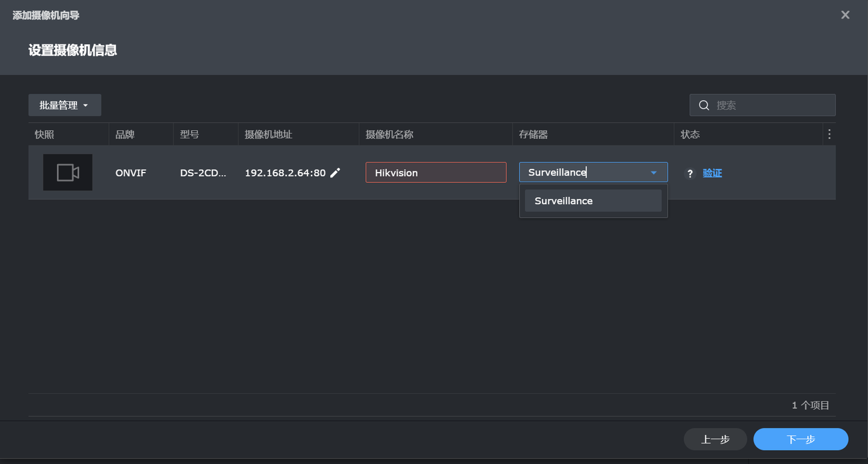Viewport: 868px width, 464px height.
Task: Click the 验证 link
Action: click(x=712, y=173)
